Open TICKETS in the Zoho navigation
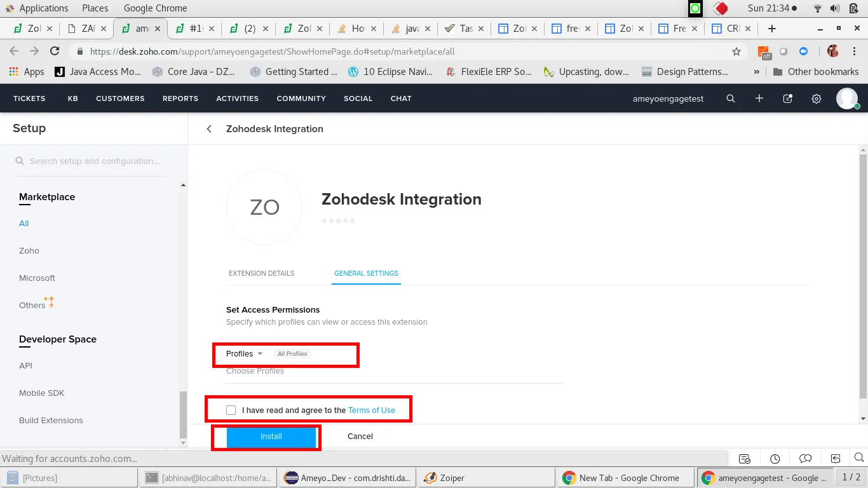Image resolution: width=868 pixels, height=488 pixels. pyautogui.click(x=29, y=98)
